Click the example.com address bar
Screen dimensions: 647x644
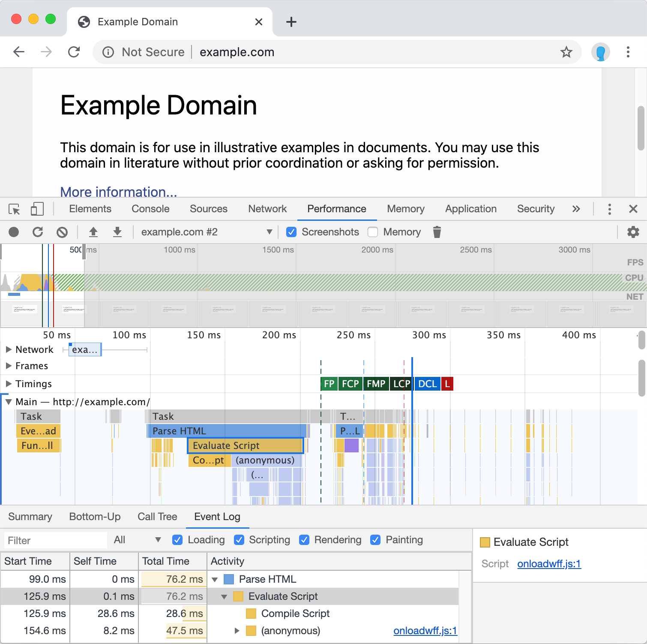pyautogui.click(x=336, y=52)
